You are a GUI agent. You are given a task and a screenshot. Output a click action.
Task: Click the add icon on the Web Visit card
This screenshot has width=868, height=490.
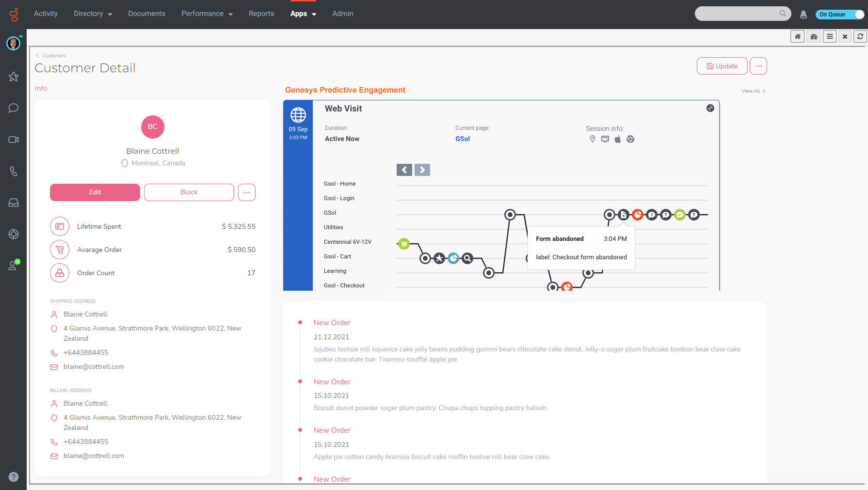pos(710,108)
